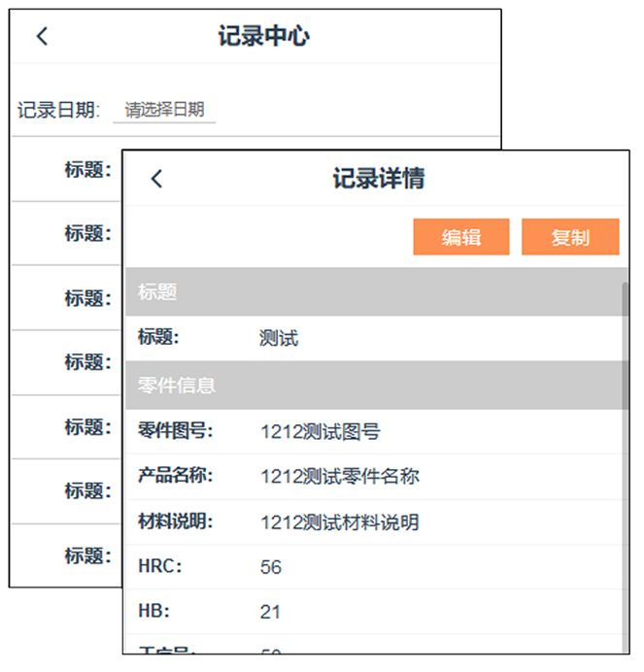Click the gray 零件信息 section header
The width and height of the screenshot is (644, 672).
[x=374, y=386]
